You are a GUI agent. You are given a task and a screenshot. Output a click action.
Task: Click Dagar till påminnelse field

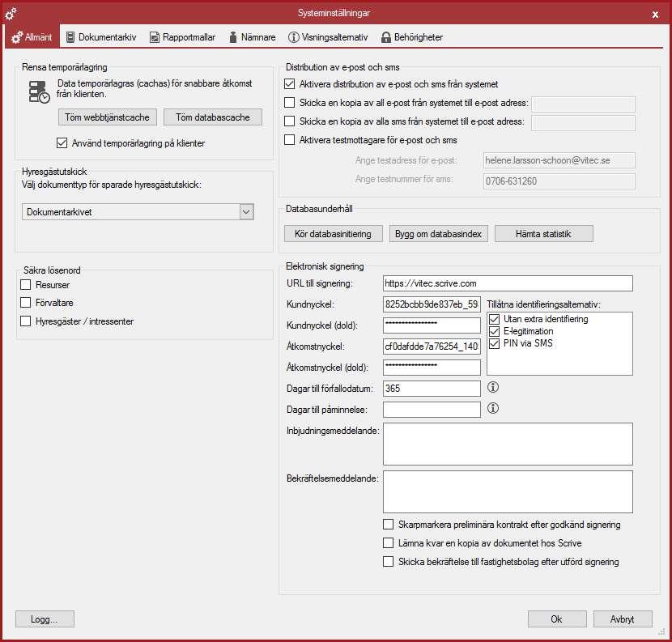[x=432, y=410]
